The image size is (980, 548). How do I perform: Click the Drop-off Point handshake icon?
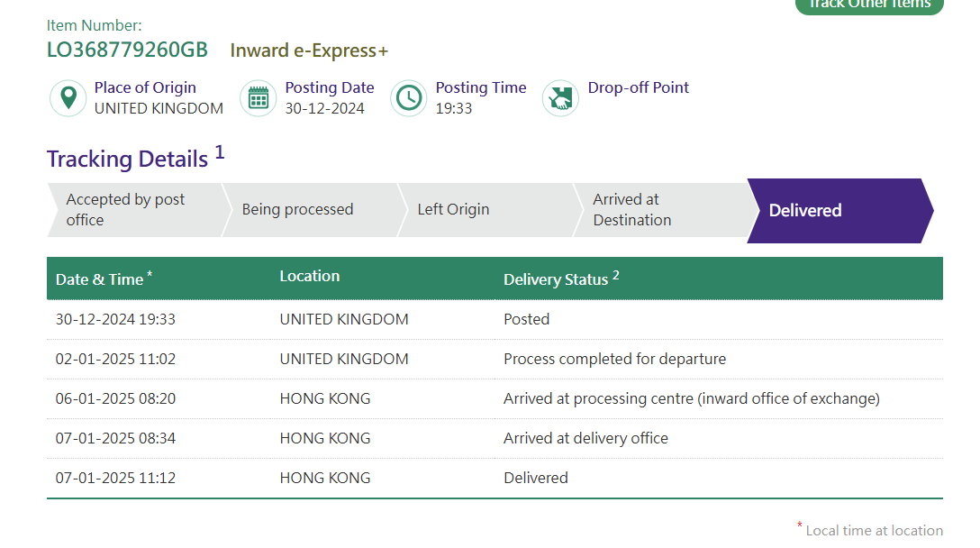pos(560,98)
